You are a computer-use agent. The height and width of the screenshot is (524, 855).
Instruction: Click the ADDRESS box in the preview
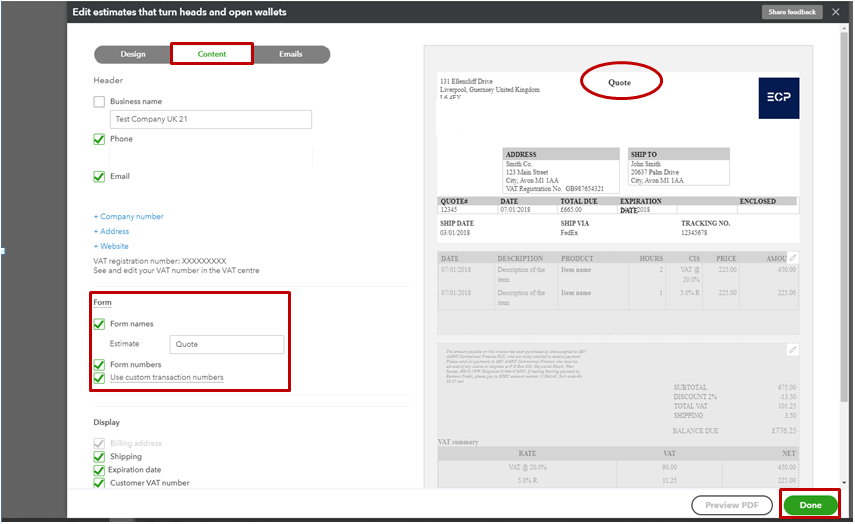click(561, 171)
